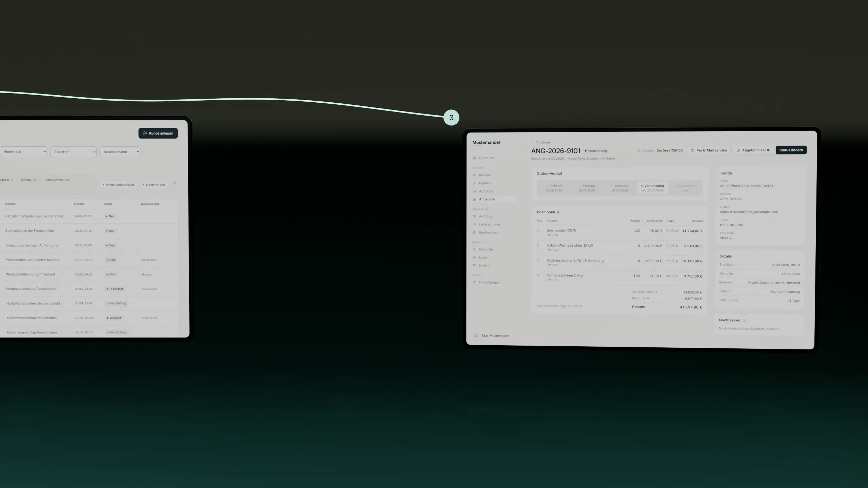The image size is (868, 488).
Task: Select the Verhandlung step in Status-Verlauf
Action: point(652,188)
